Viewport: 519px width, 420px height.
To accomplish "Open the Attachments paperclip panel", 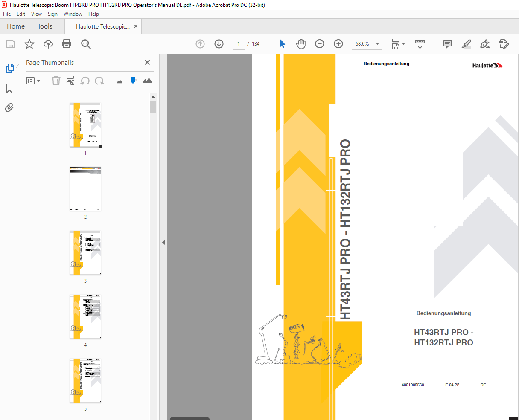I will coord(9,107).
